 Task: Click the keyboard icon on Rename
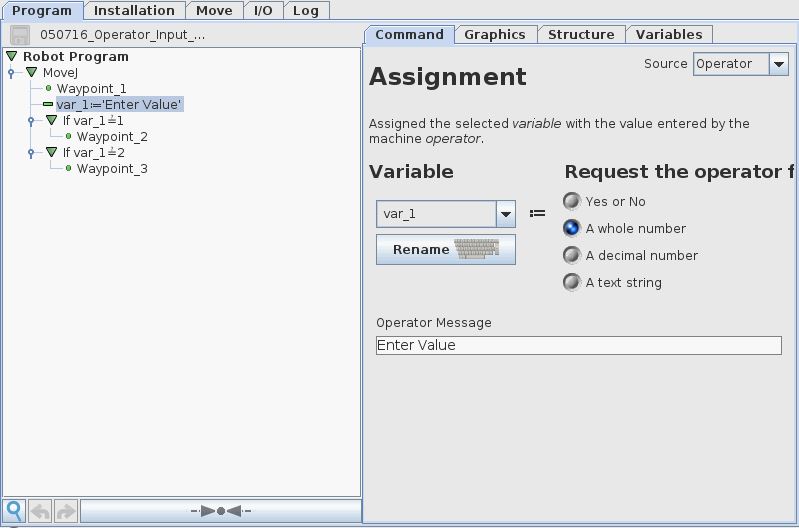[x=476, y=249]
